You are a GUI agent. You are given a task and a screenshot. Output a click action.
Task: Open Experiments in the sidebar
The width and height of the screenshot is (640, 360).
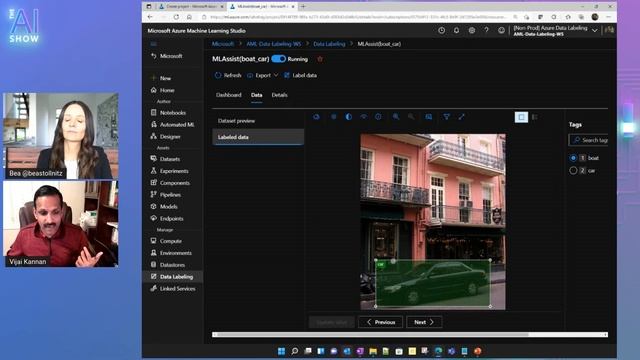pos(169,171)
